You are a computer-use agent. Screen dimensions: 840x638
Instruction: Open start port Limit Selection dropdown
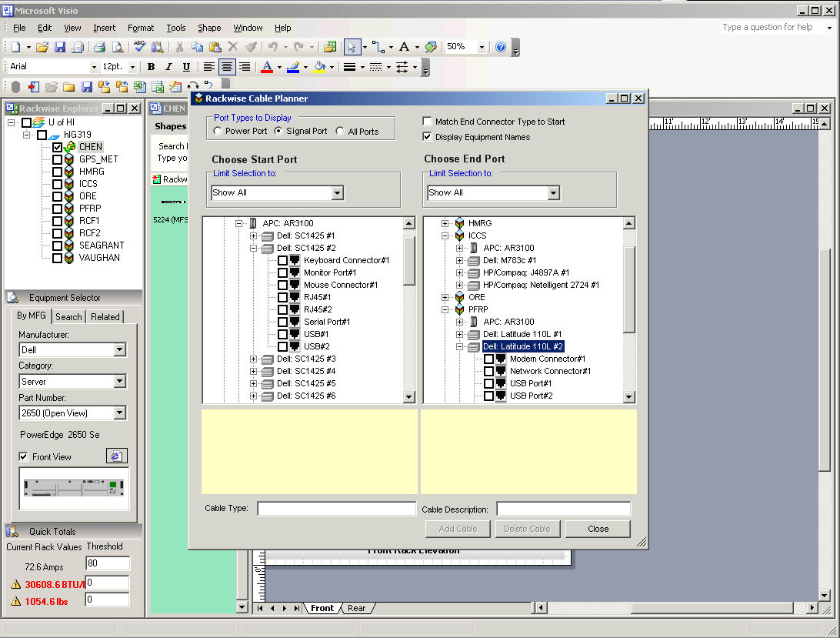337,193
